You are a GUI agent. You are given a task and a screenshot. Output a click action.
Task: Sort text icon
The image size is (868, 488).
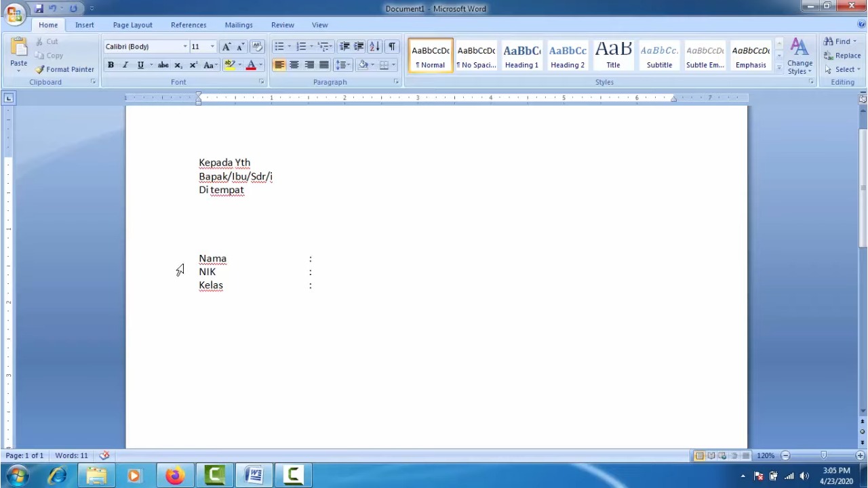pyautogui.click(x=374, y=46)
